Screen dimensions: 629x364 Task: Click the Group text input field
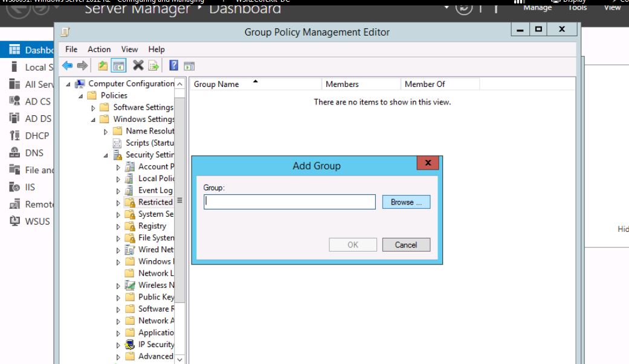tap(289, 202)
